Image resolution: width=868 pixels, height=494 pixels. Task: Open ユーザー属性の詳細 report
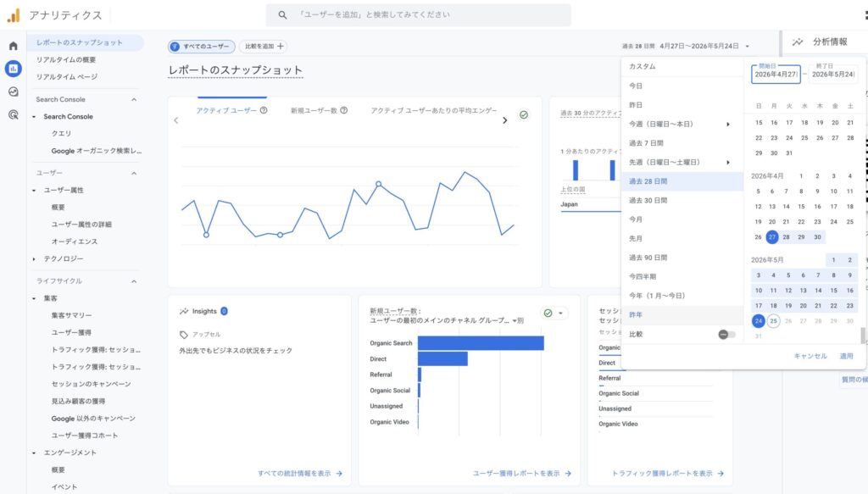(81, 225)
